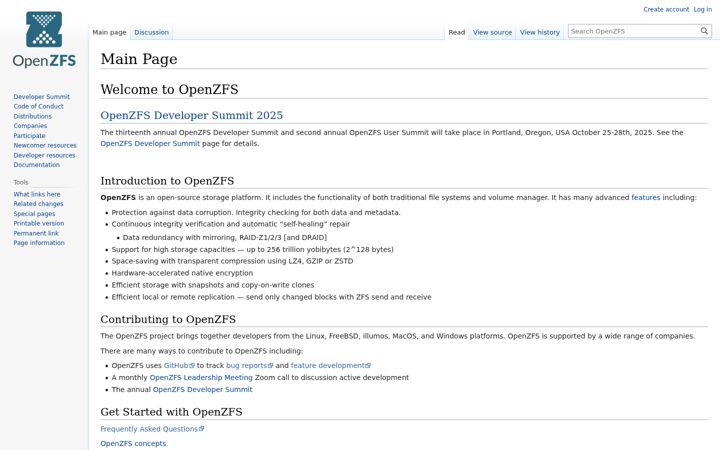Click 'Get Started with OpenZFS' heading
This screenshot has width=720, height=450.
click(171, 412)
